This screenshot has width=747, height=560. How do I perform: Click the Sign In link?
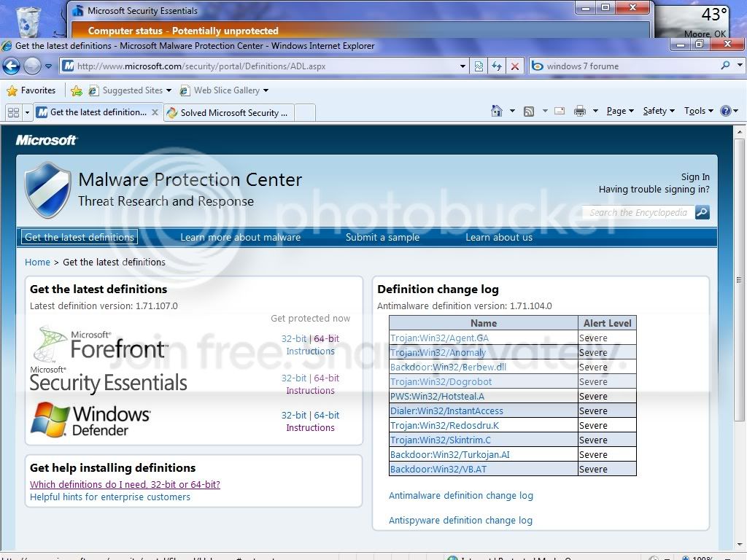point(695,177)
